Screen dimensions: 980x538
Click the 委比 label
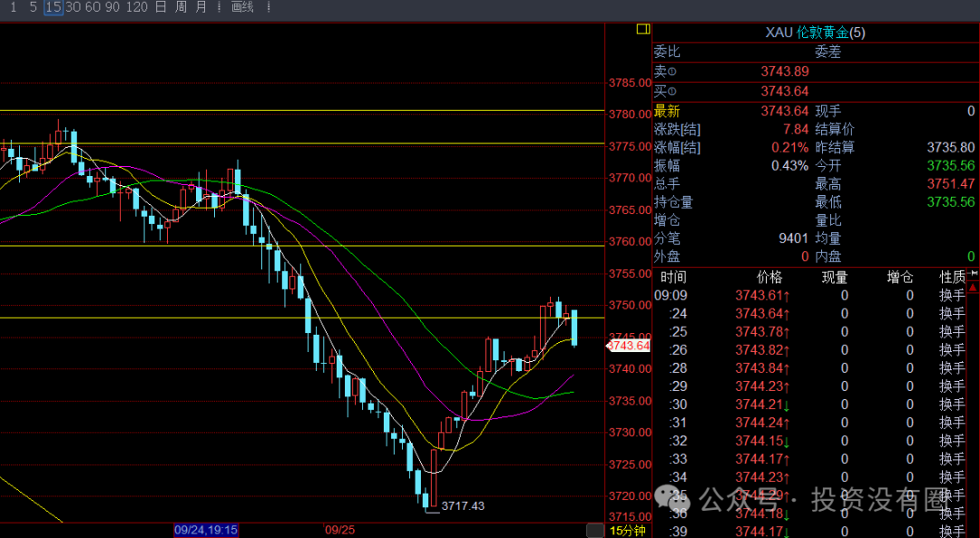point(667,52)
